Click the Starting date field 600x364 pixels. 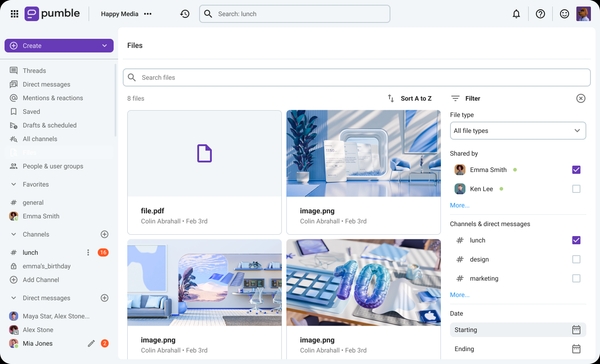[x=518, y=330]
